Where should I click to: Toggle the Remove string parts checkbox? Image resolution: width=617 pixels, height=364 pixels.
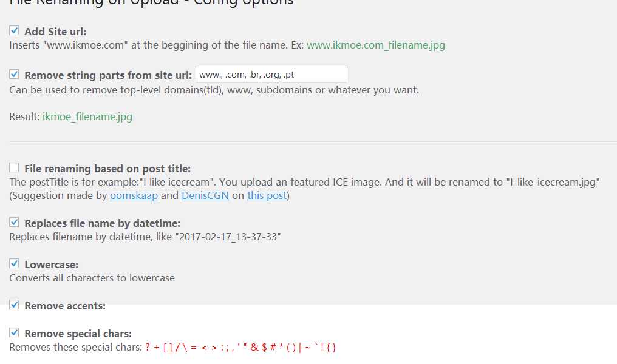pyautogui.click(x=15, y=75)
